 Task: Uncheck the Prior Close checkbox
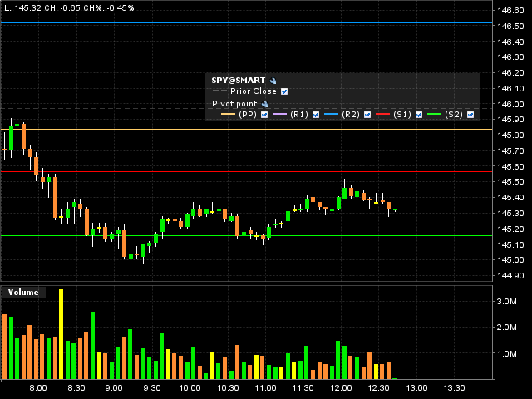[284, 91]
